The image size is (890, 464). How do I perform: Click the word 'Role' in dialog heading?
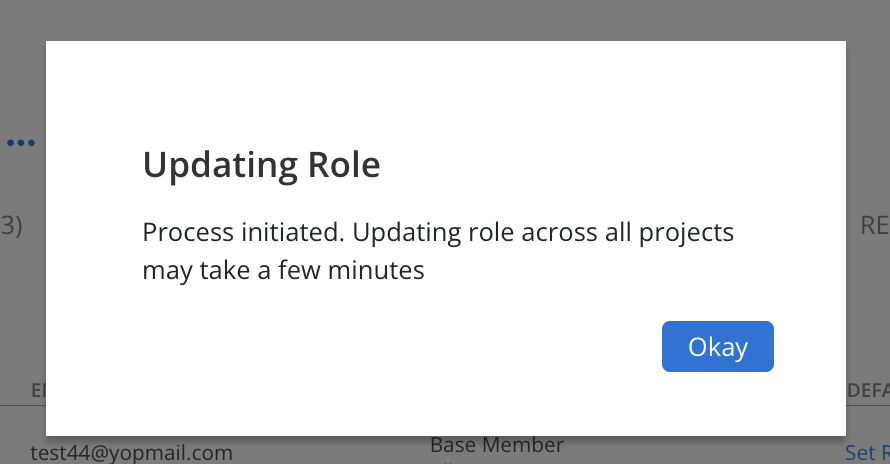(344, 165)
